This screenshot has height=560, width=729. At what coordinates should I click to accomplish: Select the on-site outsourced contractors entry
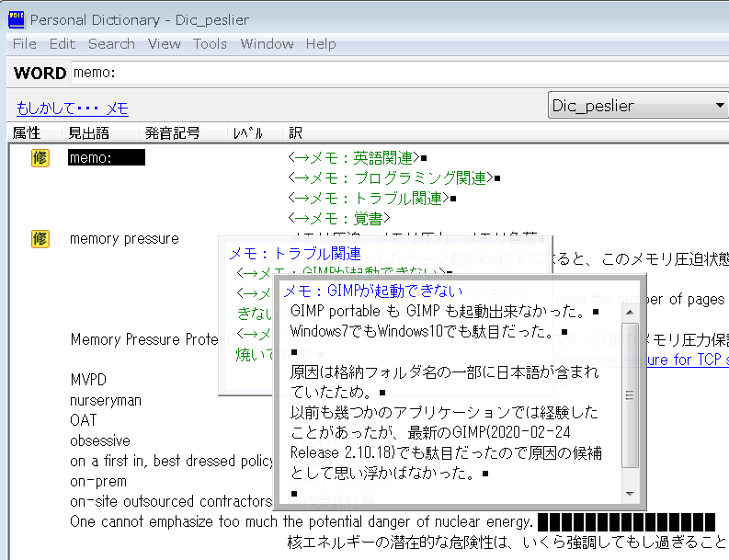171,501
